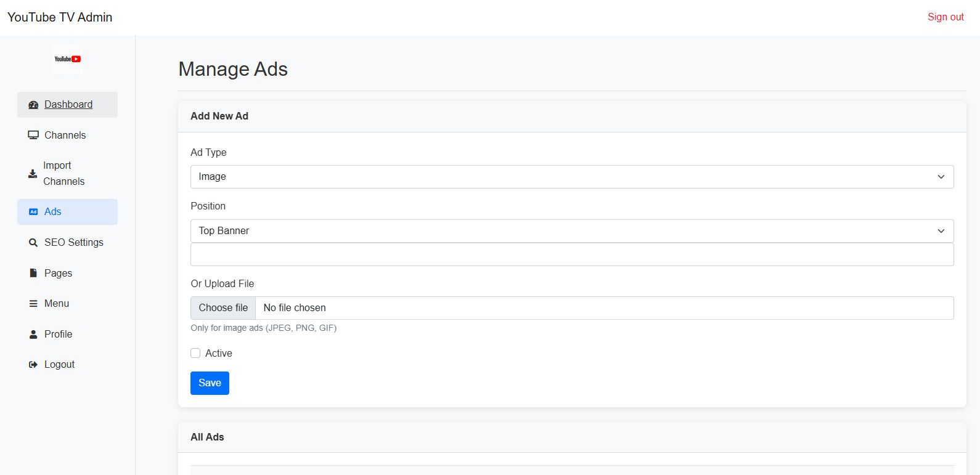Click the Choose file button
This screenshot has width=980, height=475.
(x=223, y=308)
